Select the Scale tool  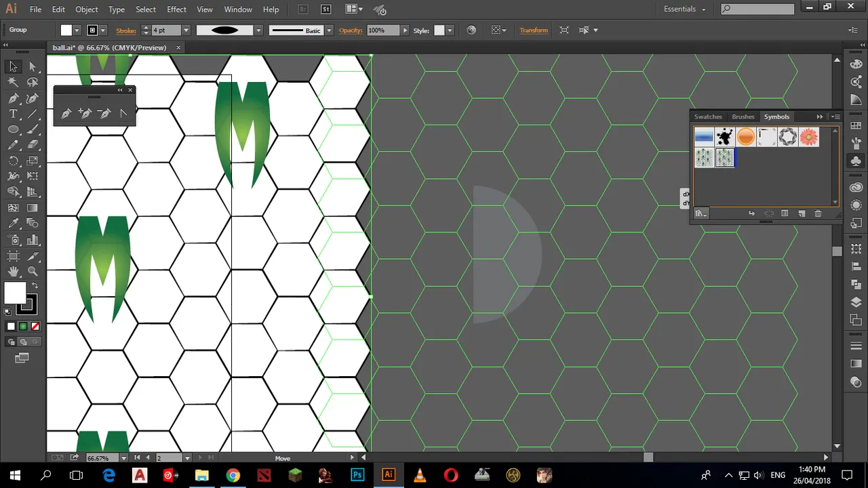(32, 161)
